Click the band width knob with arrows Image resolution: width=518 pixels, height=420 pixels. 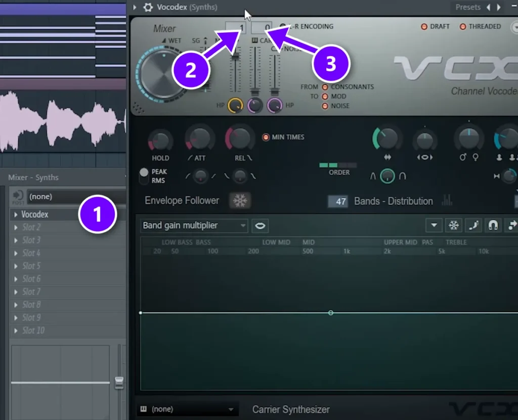coord(386,138)
